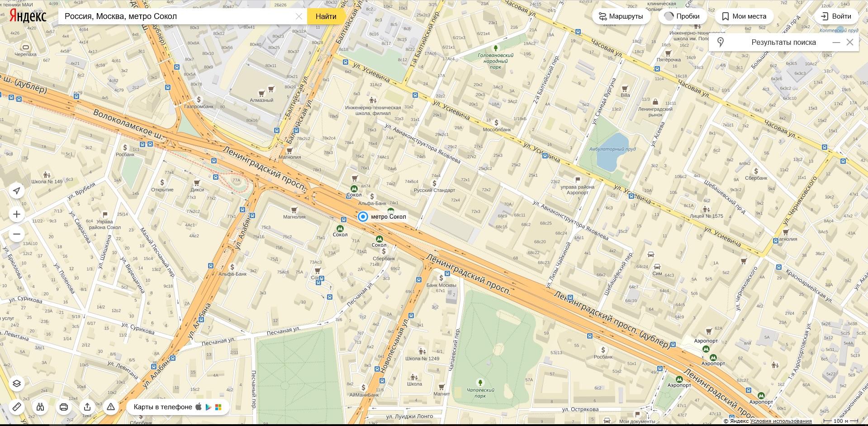
Task: Open the Условия использования link
Action: [x=781, y=421]
